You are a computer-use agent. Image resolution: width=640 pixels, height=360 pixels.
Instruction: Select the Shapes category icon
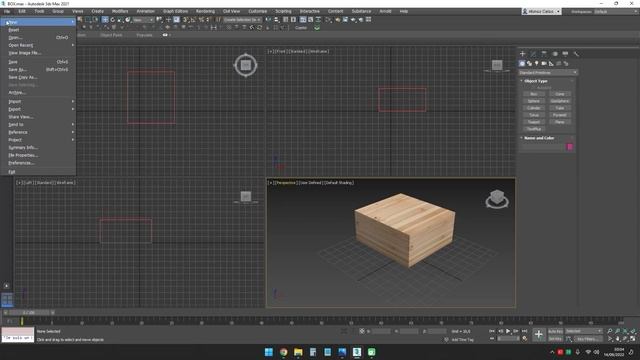529,64
